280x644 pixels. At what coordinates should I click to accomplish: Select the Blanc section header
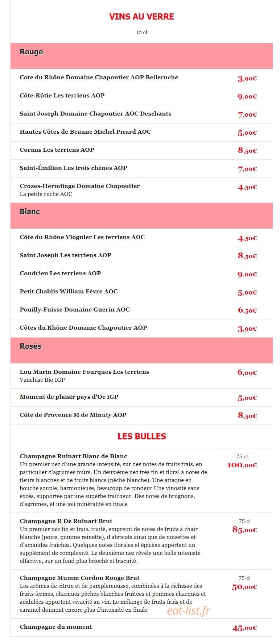click(x=141, y=216)
